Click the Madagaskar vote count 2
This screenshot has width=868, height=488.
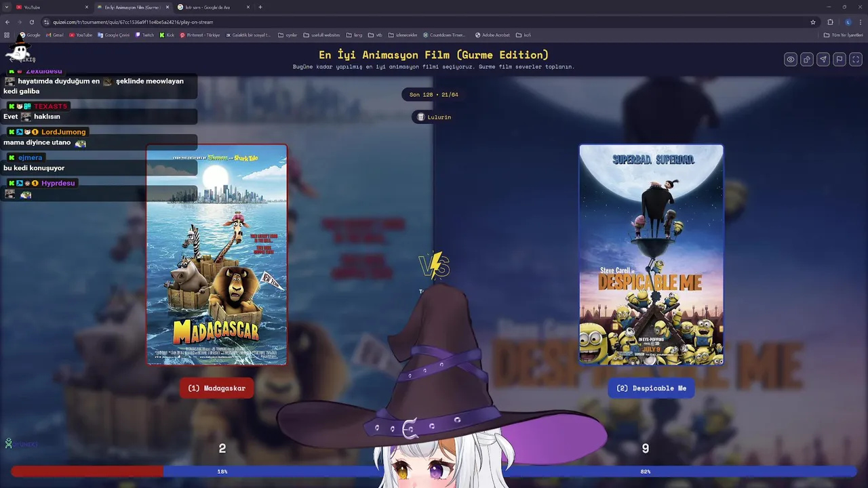(x=222, y=448)
